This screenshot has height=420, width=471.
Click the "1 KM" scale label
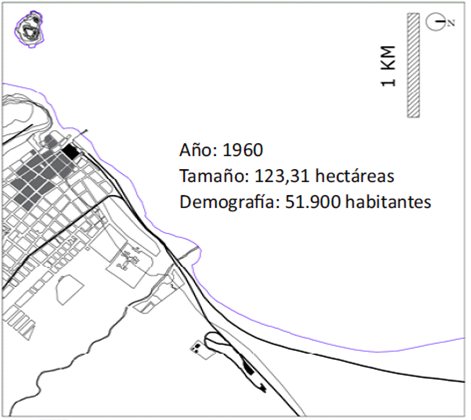388,66
